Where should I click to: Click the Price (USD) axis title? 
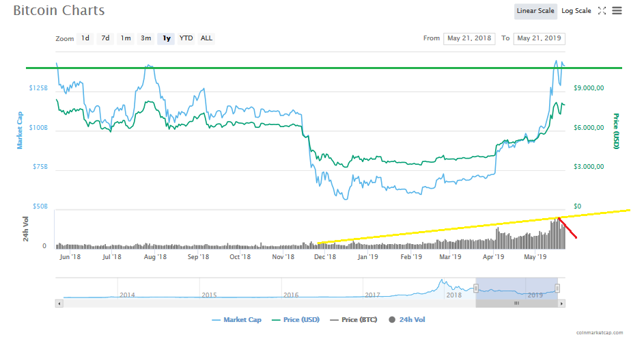616,131
